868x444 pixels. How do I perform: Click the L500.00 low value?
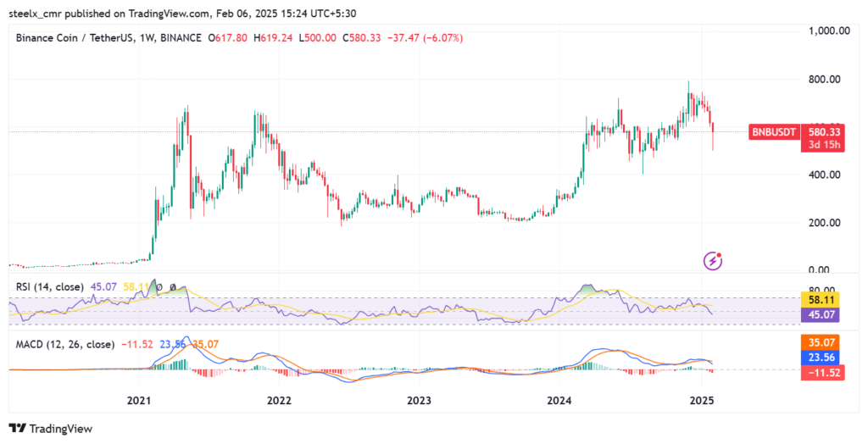(316, 38)
